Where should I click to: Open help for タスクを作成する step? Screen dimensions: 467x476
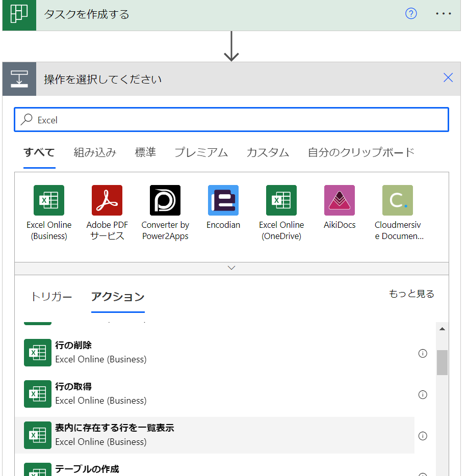[x=411, y=14]
